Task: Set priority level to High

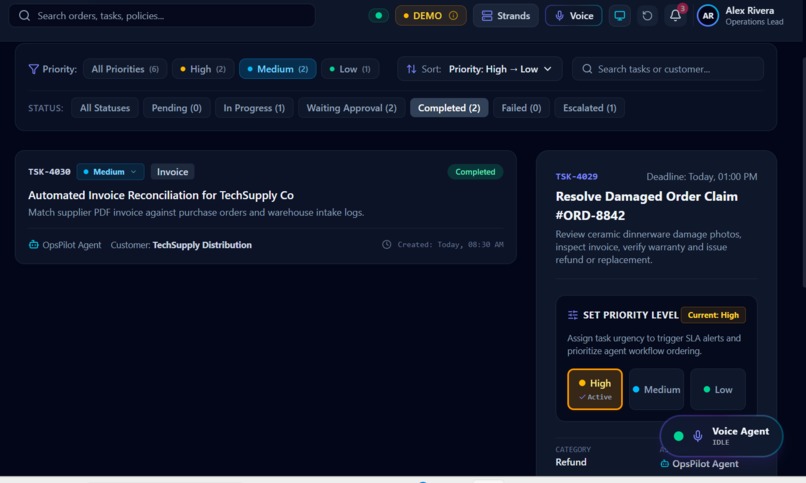Action: tap(595, 389)
